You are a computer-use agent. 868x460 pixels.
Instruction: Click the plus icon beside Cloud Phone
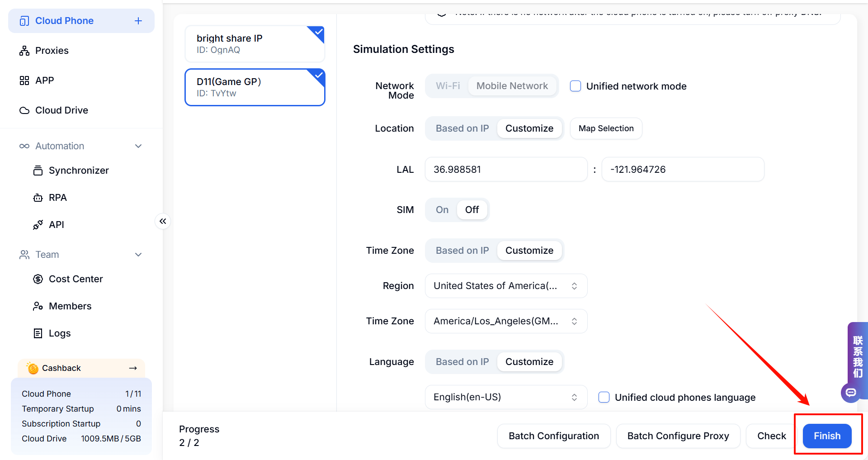tap(138, 21)
